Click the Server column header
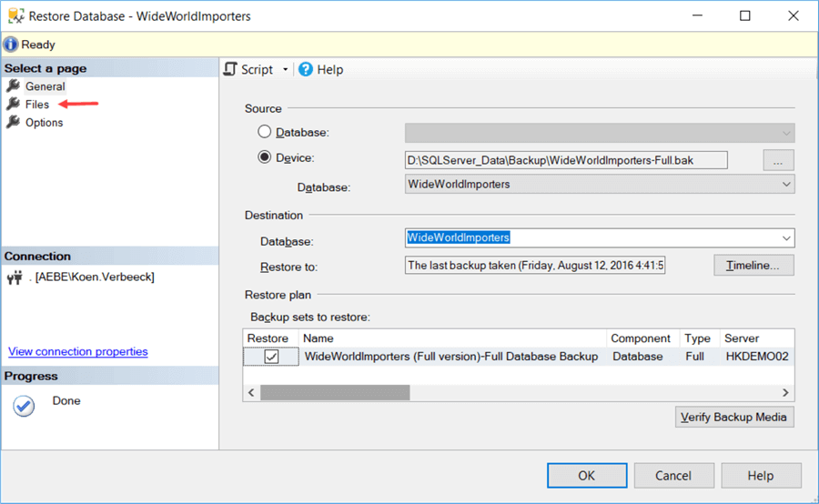This screenshot has height=504, width=819. (757, 338)
